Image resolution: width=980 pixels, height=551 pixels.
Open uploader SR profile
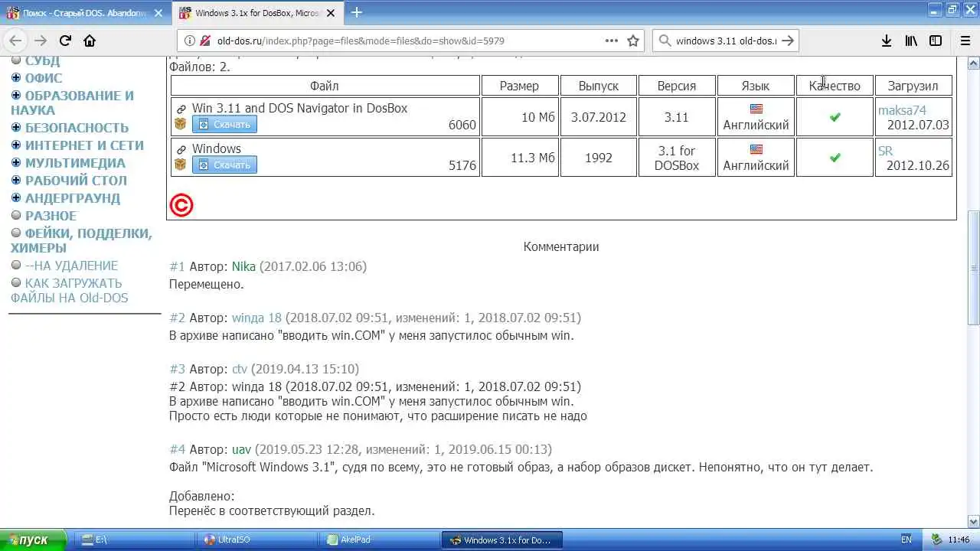885,151
